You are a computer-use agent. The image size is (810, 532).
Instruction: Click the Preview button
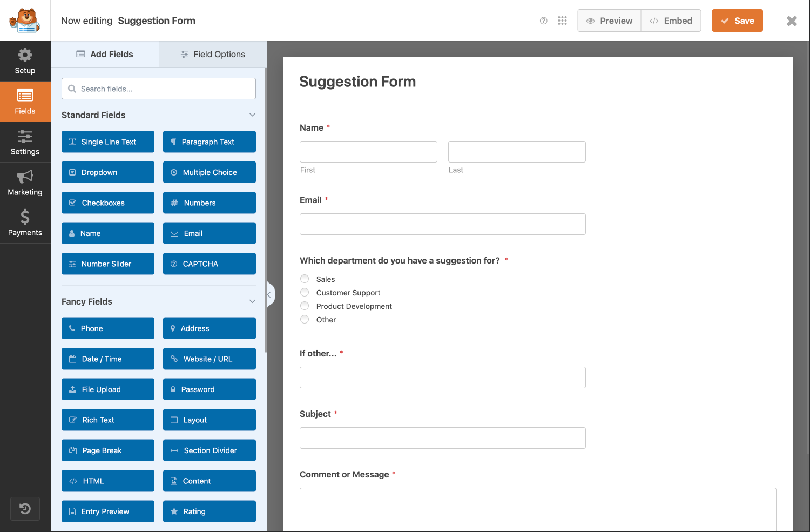609,21
